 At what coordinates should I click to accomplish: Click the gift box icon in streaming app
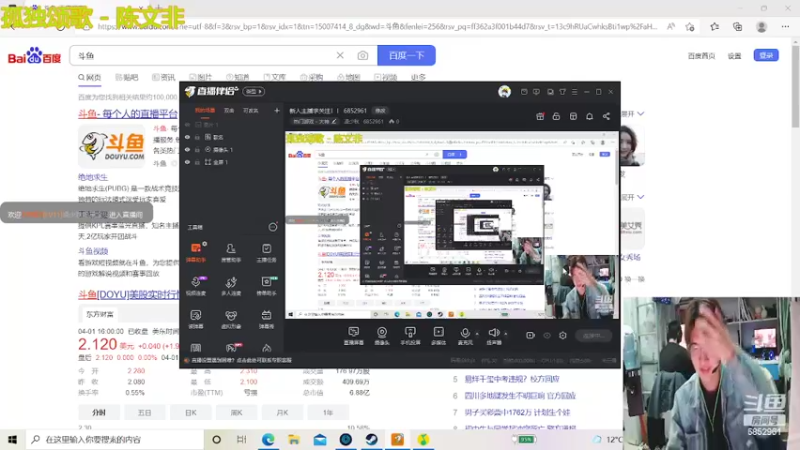540,116
